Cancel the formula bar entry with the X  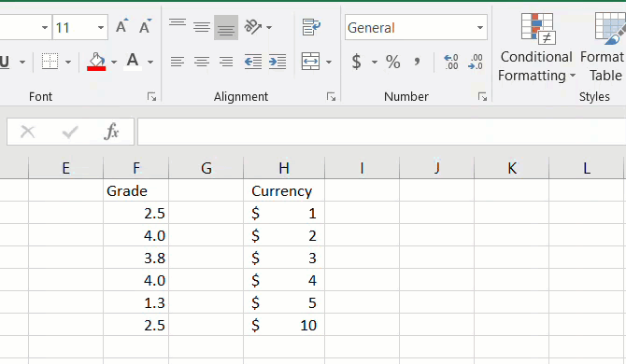[27, 132]
